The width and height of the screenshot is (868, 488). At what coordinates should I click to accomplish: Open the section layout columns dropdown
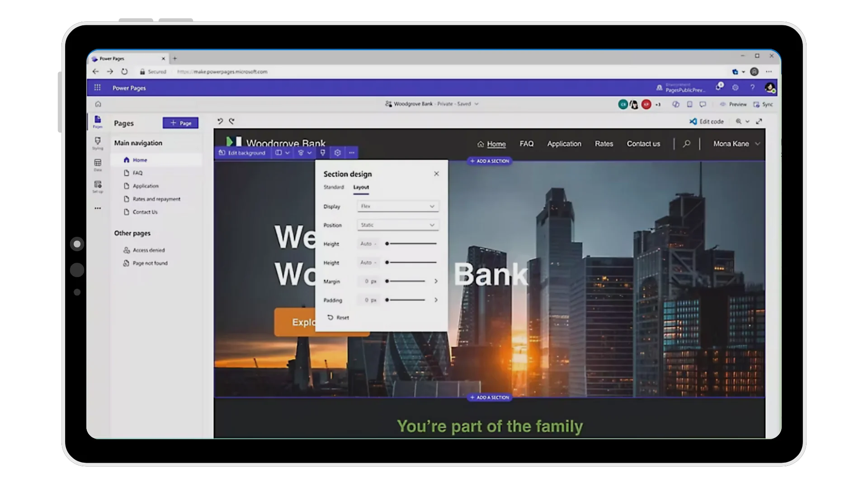click(x=283, y=153)
